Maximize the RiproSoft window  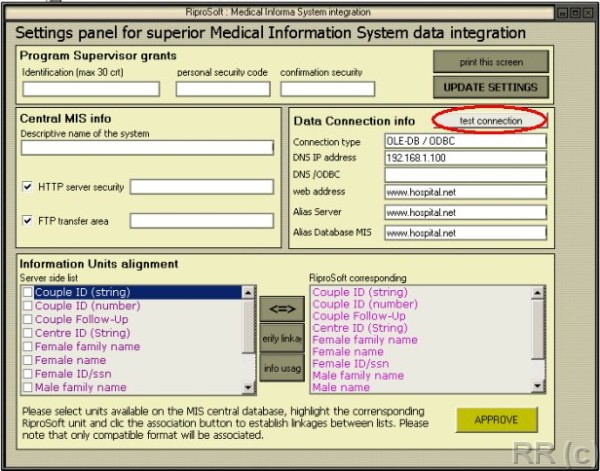click(x=575, y=13)
